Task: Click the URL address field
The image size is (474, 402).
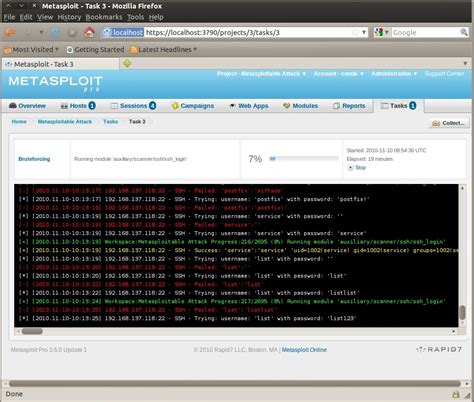Action: coord(248,32)
